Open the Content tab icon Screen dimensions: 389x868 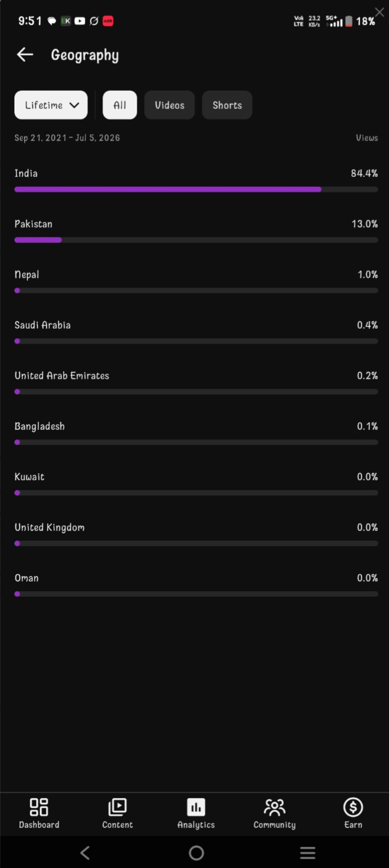point(117,807)
